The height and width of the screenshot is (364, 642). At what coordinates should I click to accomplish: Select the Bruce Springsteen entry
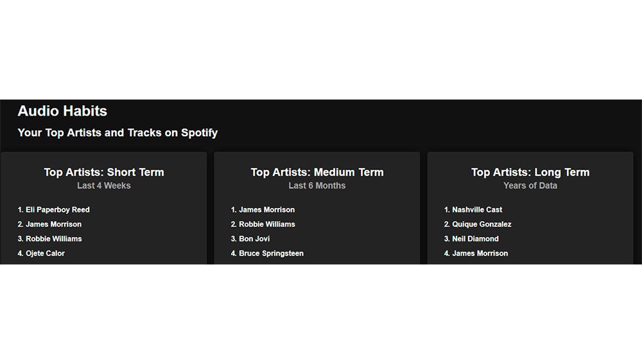(271, 254)
